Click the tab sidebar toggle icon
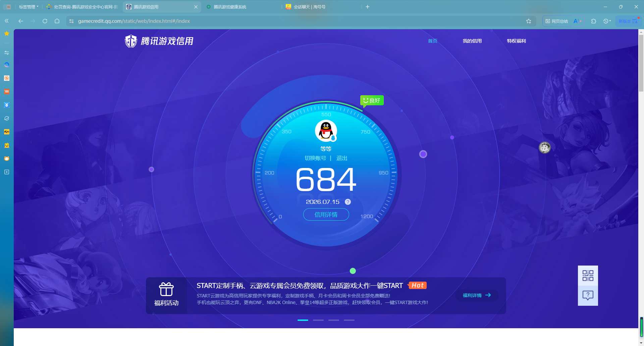This screenshot has height=346, width=644. [x=8, y=7]
